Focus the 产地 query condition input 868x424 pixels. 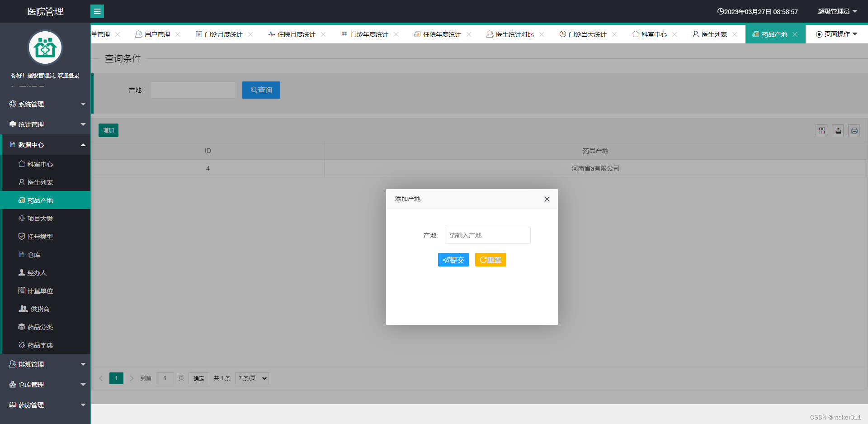(193, 90)
